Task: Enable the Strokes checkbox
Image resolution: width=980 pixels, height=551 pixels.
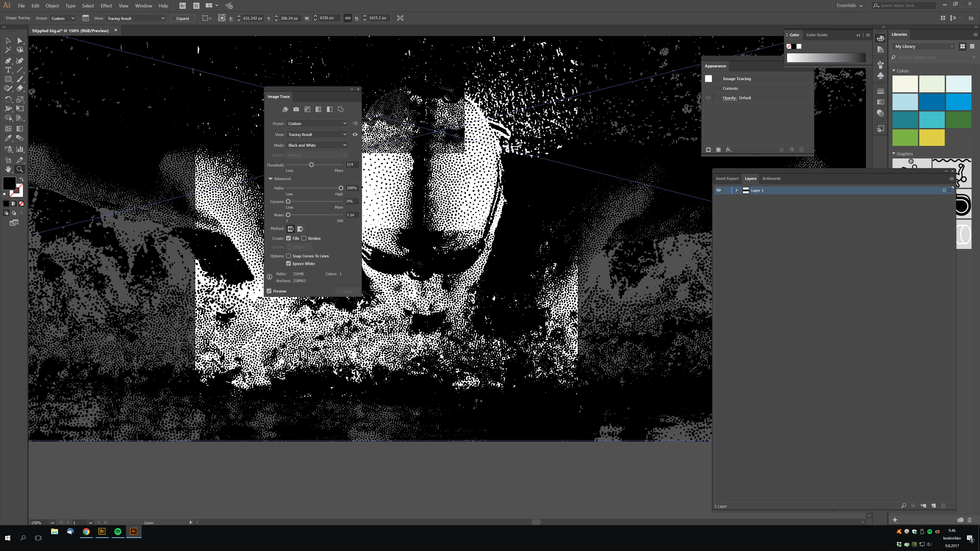Action: [304, 239]
